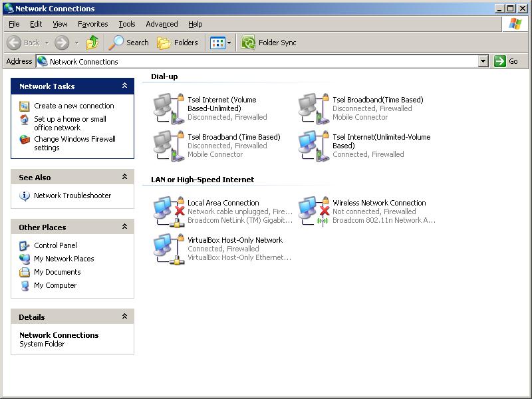532x399 pixels.
Task: Expand the Address bar dropdown
Action: 483,61
